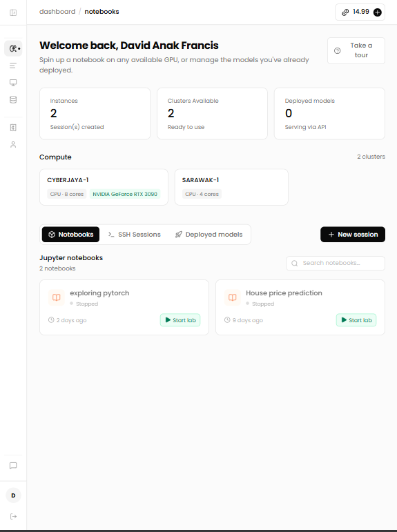The image size is (397, 532).
Task: Add credits with the plus icon
Action: click(x=377, y=12)
